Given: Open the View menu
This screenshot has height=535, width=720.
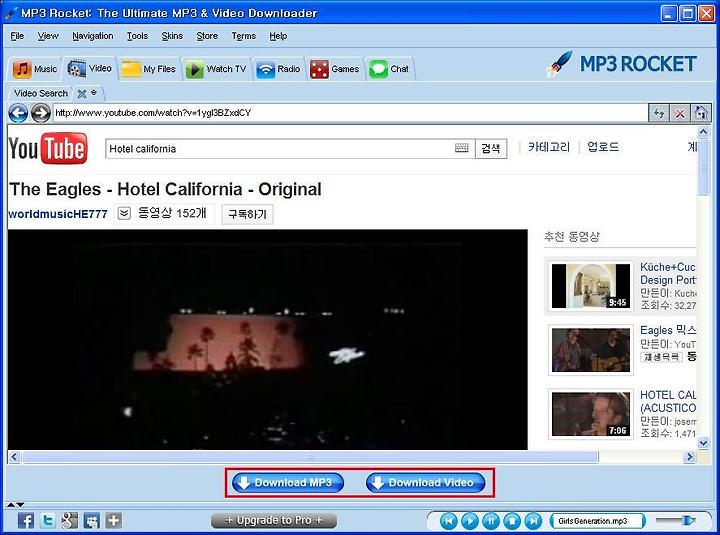Looking at the screenshot, I should tap(48, 36).
